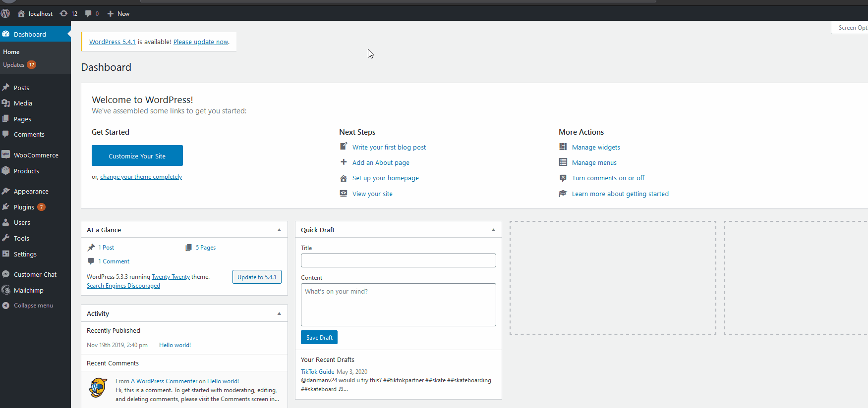The height and width of the screenshot is (408, 868).
Task: Collapse the At a Glance panel
Action: click(279, 230)
